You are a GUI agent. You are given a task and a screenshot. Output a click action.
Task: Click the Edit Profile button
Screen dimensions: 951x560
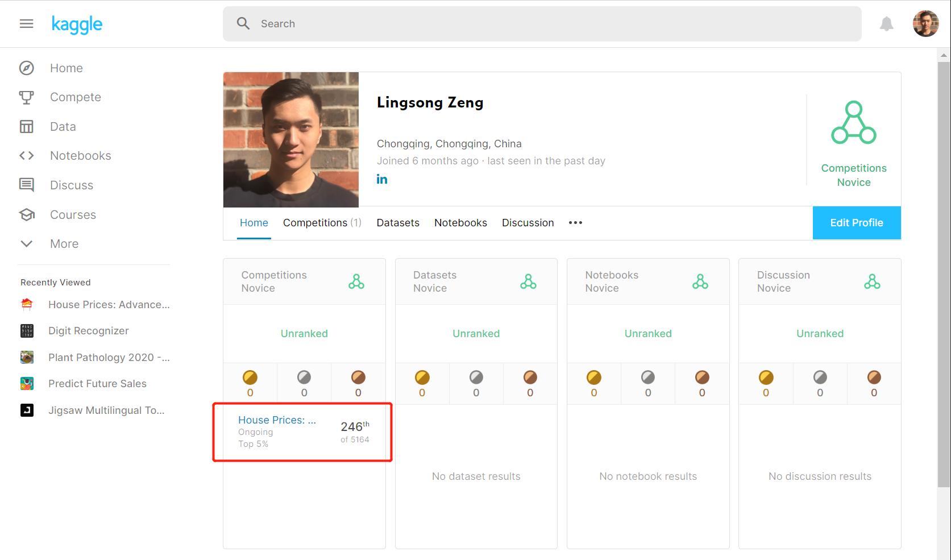857,223
